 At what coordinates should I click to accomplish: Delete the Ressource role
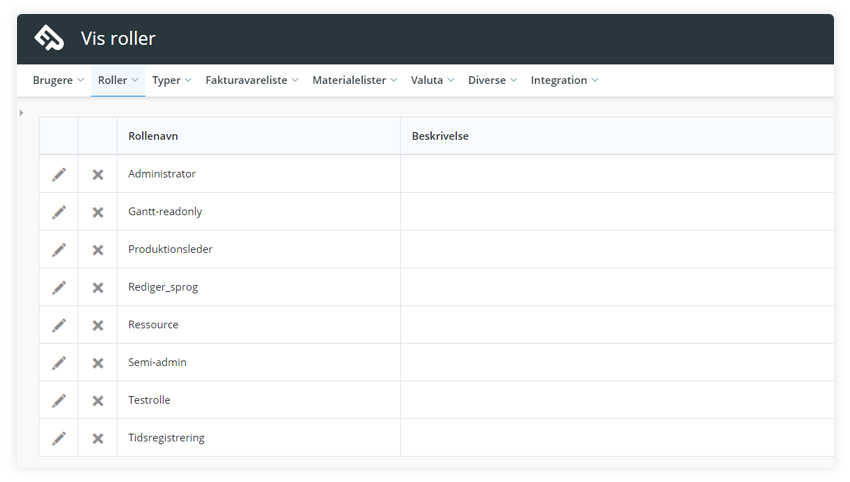(98, 325)
